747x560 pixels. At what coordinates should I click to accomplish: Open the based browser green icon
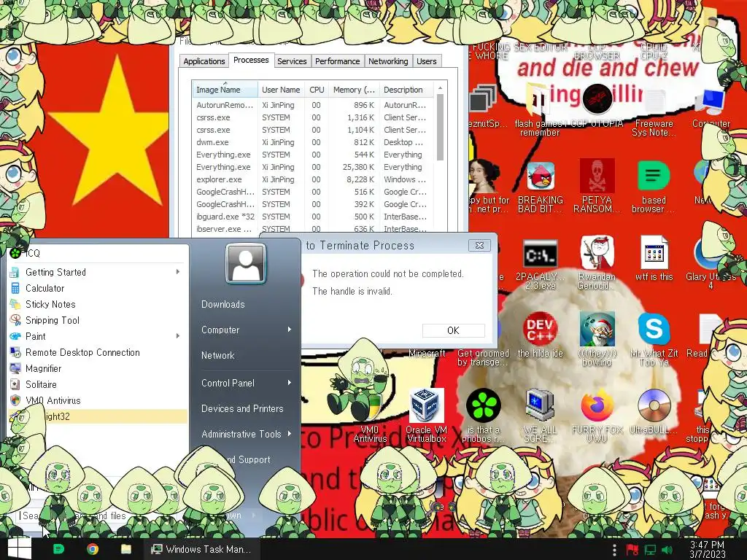pyautogui.click(x=654, y=176)
